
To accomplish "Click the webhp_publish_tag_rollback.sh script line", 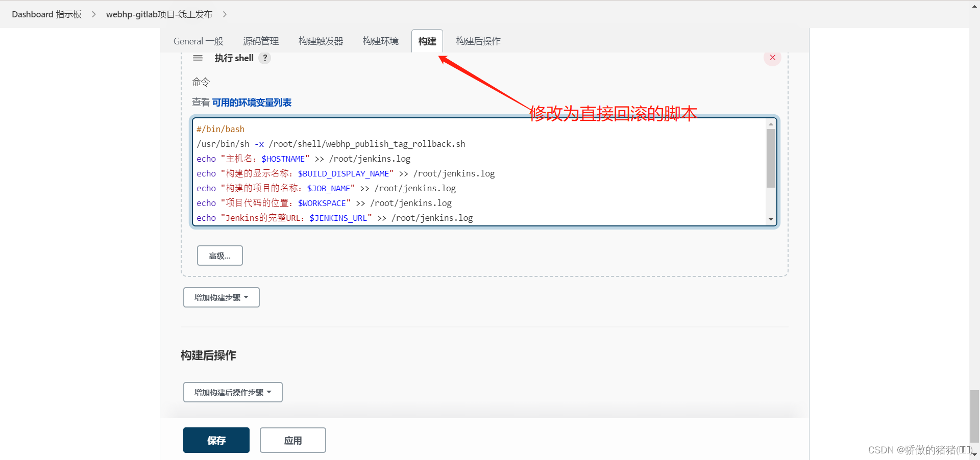I will 331,144.
